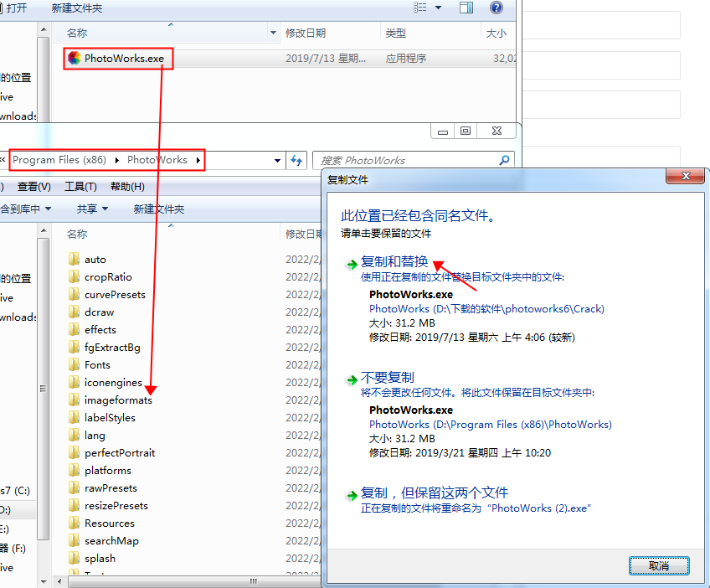Select the Resources folder icon

(75, 524)
